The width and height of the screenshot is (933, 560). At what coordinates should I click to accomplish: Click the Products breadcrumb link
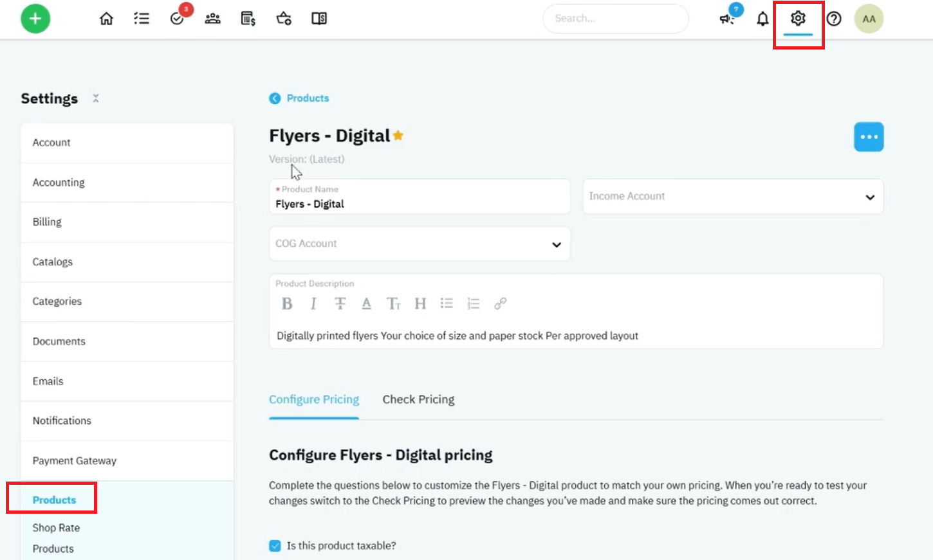[308, 98]
